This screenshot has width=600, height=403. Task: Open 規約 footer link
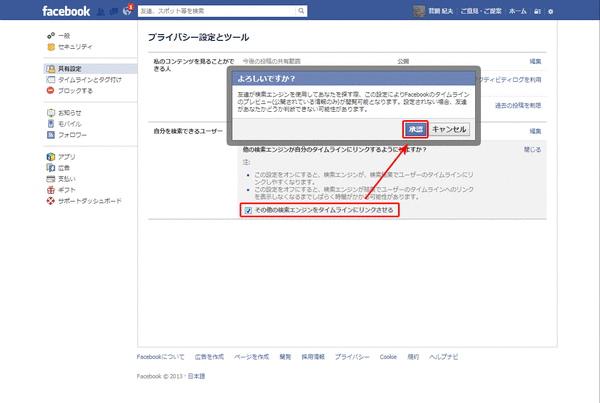[x=413, y=357]
